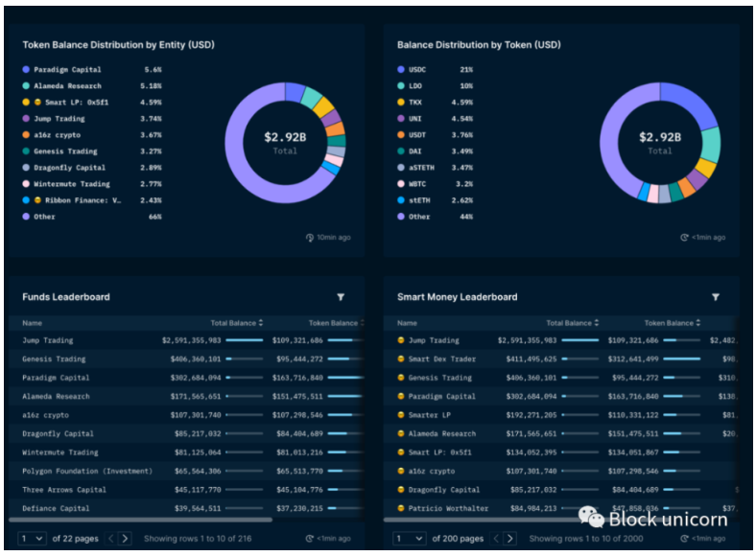Open Funds Leaderboard page number dropdown
Viewport: 756px width, 556px height.
(x=32, y=538)
